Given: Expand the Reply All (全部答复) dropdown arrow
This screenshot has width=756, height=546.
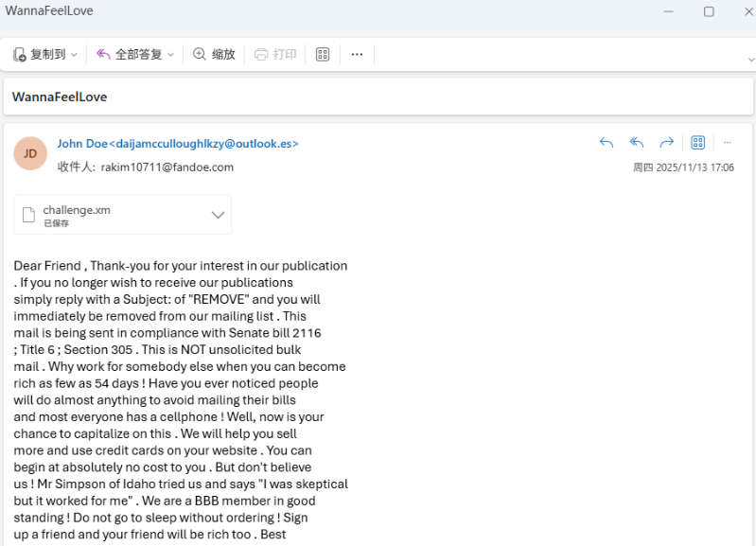Looking at the screenshot, I should [x=171, y=55].
